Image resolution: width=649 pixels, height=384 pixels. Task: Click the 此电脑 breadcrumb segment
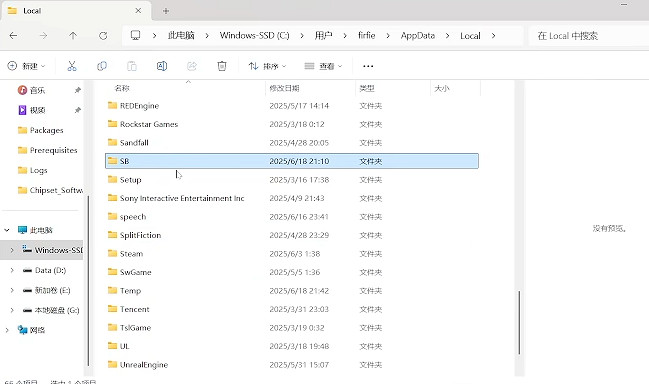click(181, 36)
